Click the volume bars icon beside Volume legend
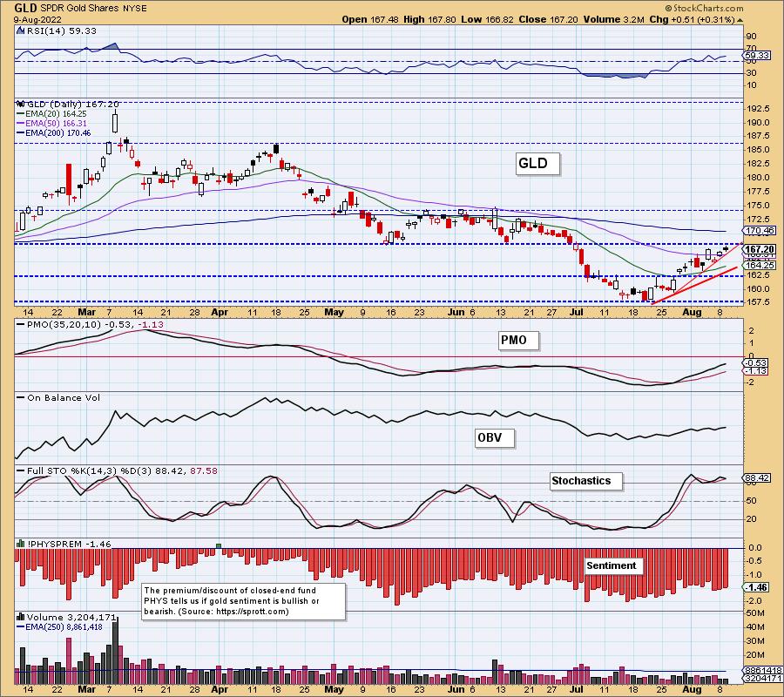 coord(21,617)
